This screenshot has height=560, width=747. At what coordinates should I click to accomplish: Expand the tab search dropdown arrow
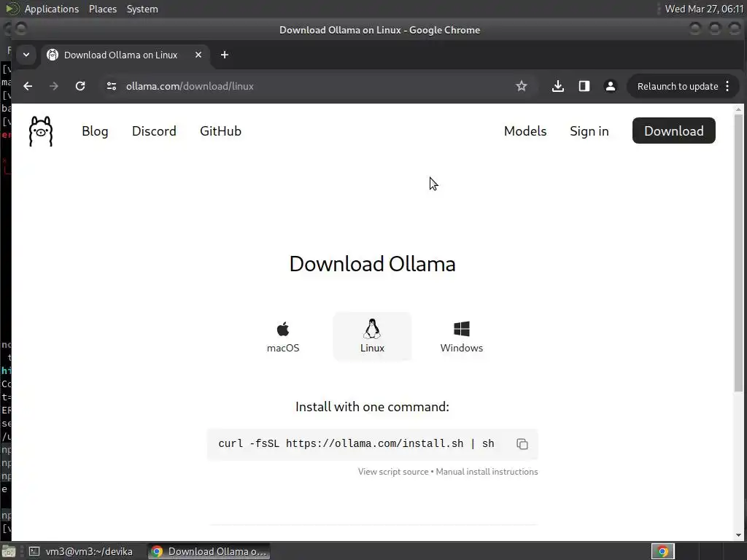pyautogui.click(x=26, y=55)
